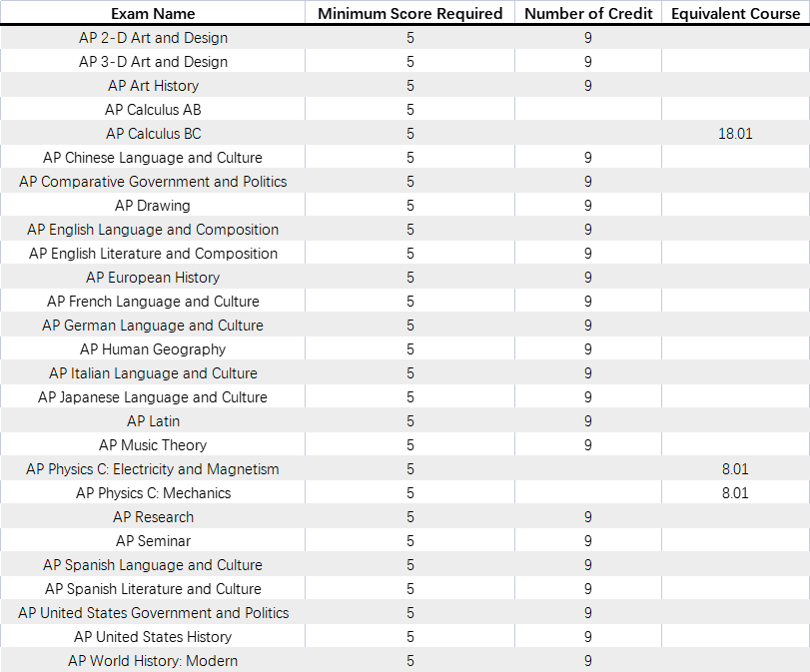Select the AP United States History cell
This screenshot has width=810, height=672.
[x=153, y=637]
